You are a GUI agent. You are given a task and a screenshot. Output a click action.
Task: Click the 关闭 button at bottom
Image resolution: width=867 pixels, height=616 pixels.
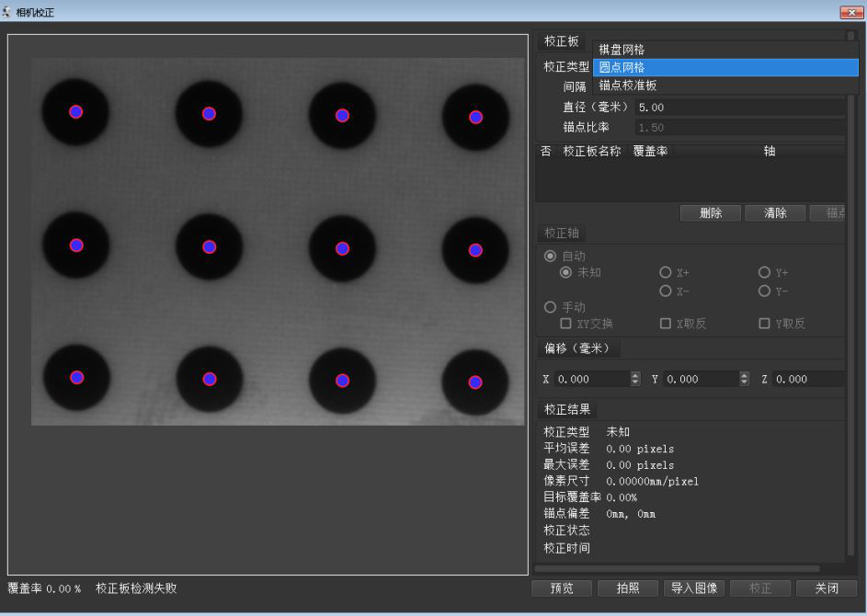pyautogui.click(x=826, y=588)
